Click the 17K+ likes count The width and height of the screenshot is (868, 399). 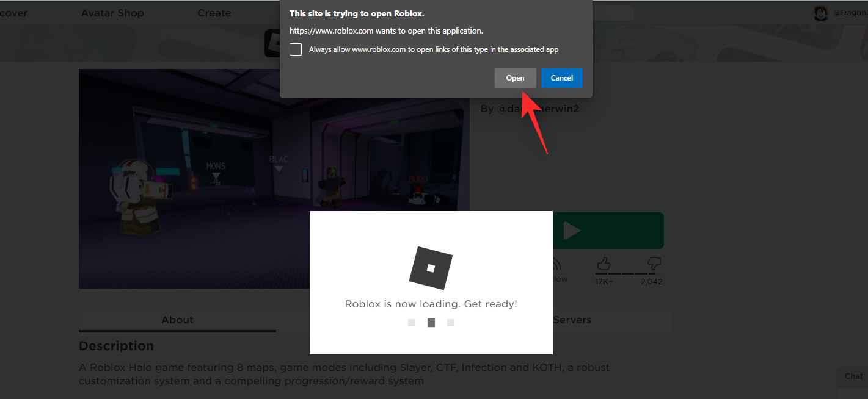605,281
